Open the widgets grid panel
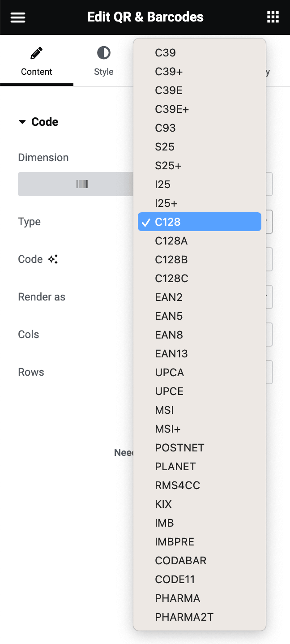The height and width of the screenshot is (644, 290). click(273, 17)
